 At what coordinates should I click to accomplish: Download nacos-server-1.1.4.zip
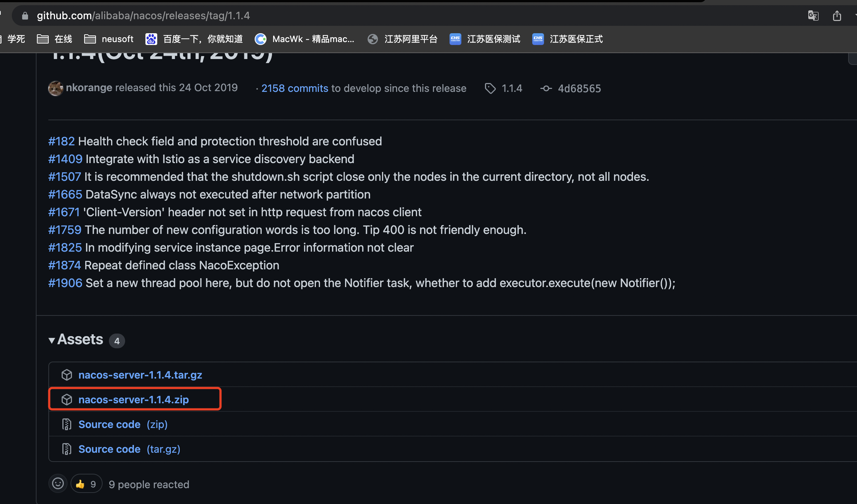(x=134, y=400)
